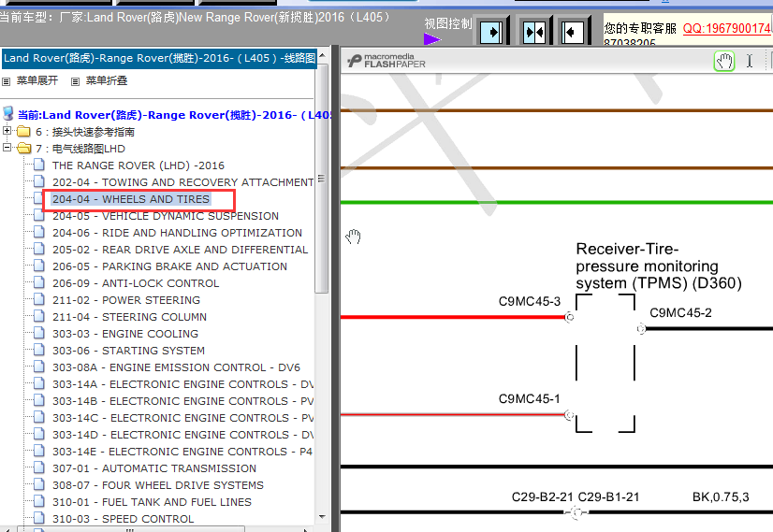Click the 菜单折叠 collapse-all icon
Screen dimensions: 773x532
tap(75, 81)
